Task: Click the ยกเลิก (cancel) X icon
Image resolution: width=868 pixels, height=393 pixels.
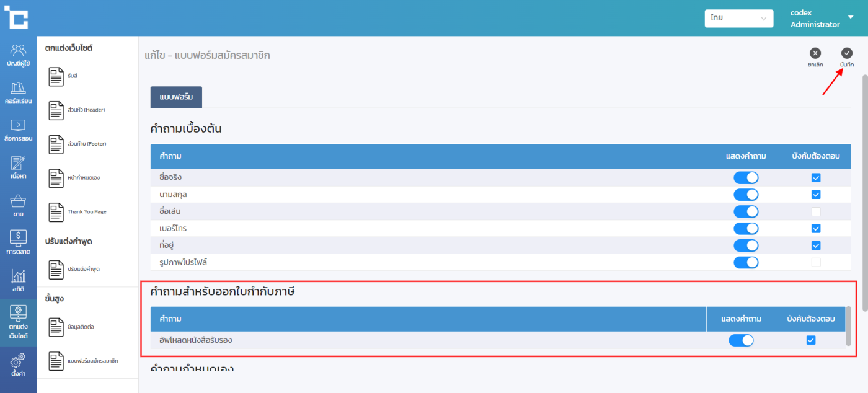Action: 815,53
